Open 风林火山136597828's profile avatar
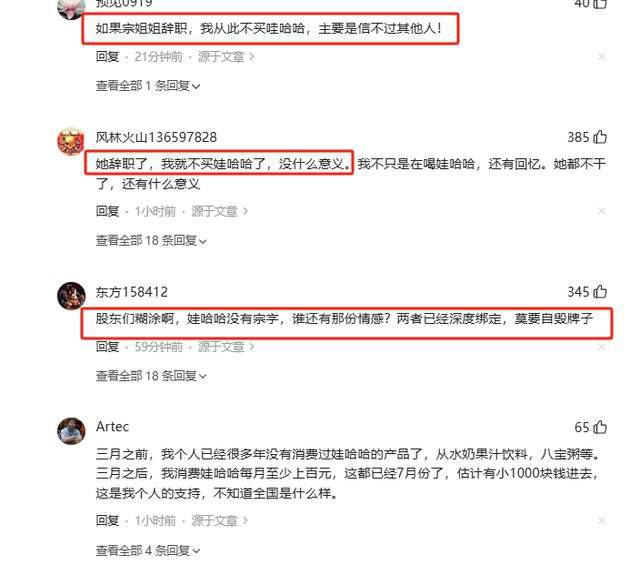The width and height of the screenshot is (640, 565). (x=71, y=141)
